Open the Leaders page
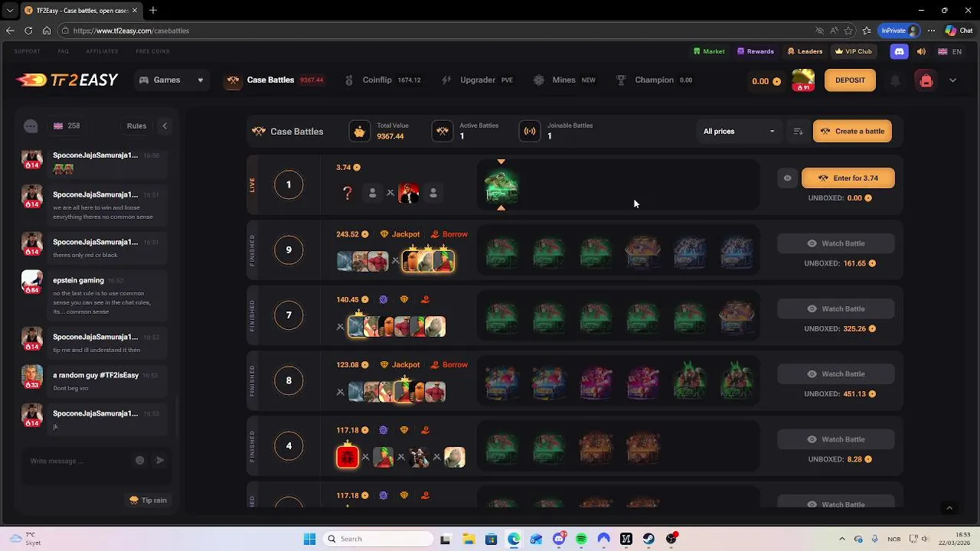This screenshot has width=980, height=551. tap(805, 51)
